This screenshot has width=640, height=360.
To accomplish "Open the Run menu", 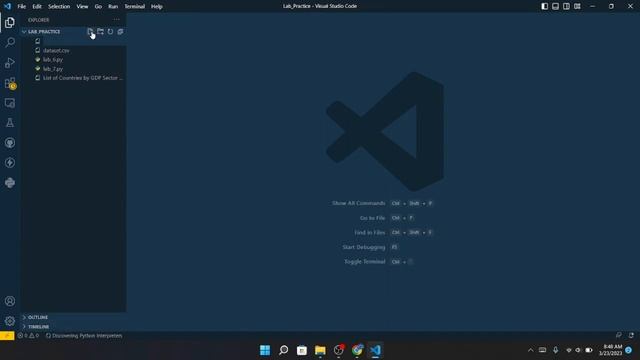I will pyautogui.click(x=113, y=7).
